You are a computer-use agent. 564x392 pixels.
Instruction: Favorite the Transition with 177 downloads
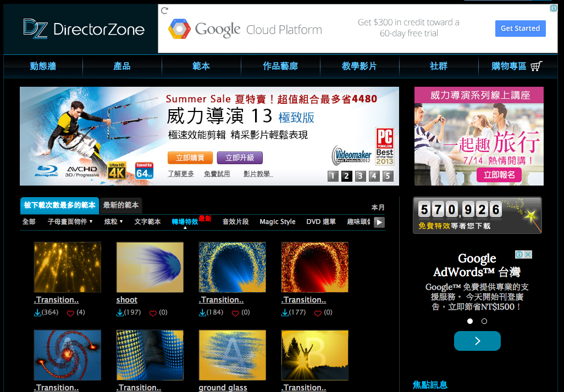pyautogui.click(x=318, y=313)
